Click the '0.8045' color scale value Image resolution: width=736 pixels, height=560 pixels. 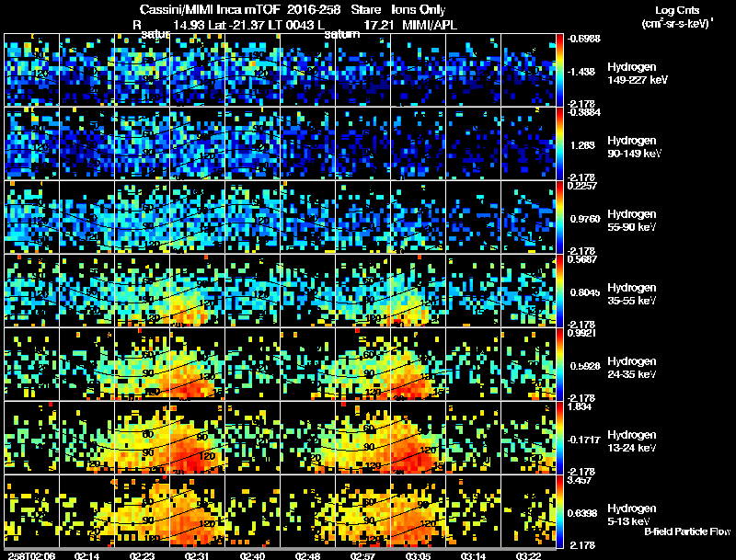585,292
